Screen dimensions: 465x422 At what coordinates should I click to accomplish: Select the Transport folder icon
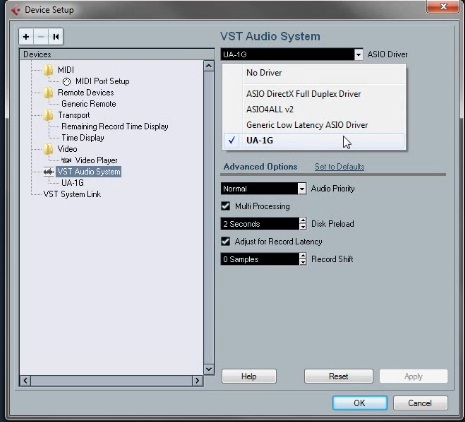pyautogui.click(x=49, y=115)
